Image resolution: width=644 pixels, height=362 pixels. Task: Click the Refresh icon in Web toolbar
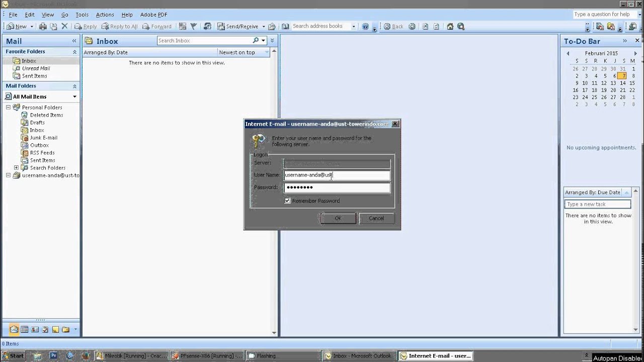pos(436,27)
